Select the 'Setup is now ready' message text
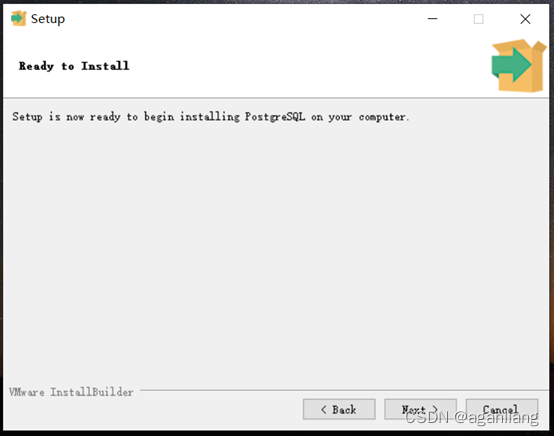Screen dimensions: 554x436 pos(211,117)
